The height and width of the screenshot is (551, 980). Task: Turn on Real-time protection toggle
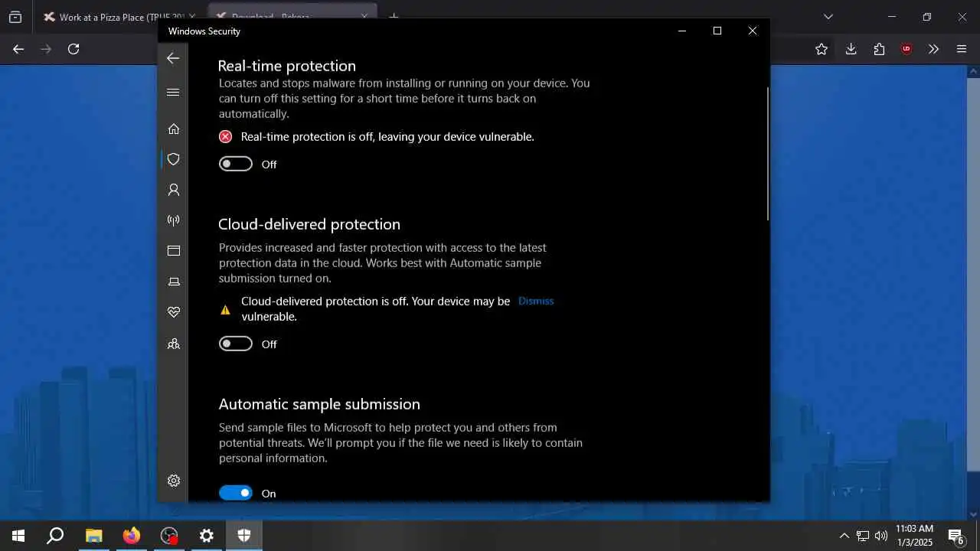tap(236, 164)
